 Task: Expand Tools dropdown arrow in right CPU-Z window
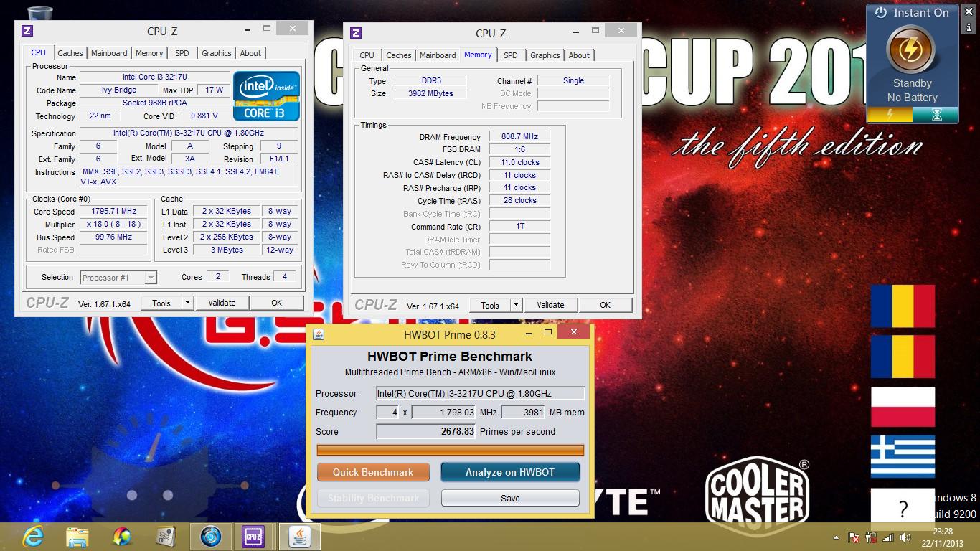516,305
